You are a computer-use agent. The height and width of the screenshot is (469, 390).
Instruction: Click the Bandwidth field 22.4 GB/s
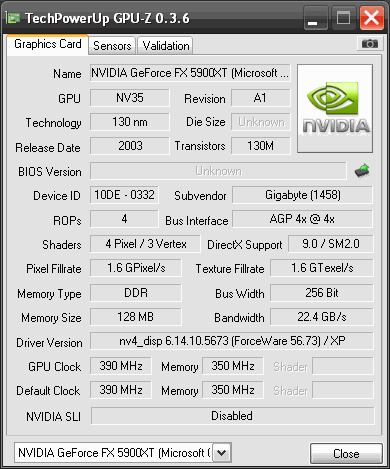tap(322, 317)
